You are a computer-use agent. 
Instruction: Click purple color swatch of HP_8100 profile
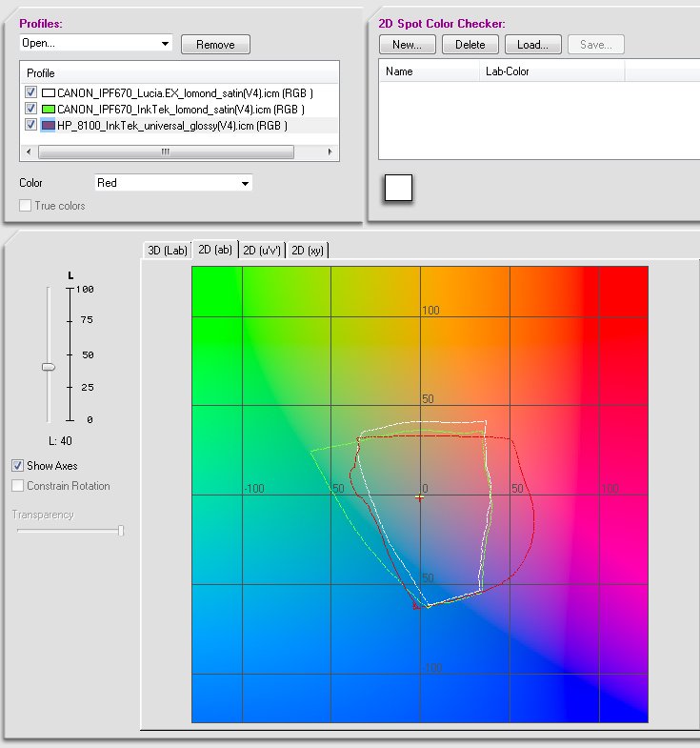click(x=49, y=126)
